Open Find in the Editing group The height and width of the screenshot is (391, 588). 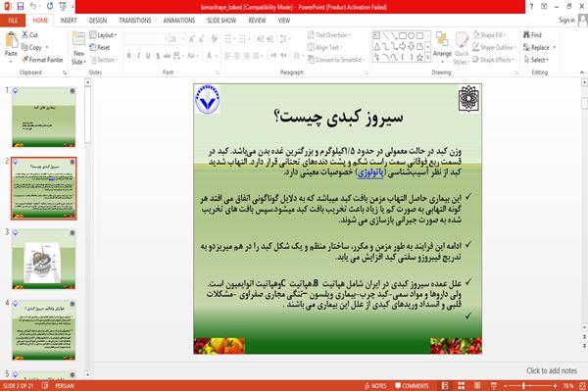pyautogui.click(x=532, y=35)
